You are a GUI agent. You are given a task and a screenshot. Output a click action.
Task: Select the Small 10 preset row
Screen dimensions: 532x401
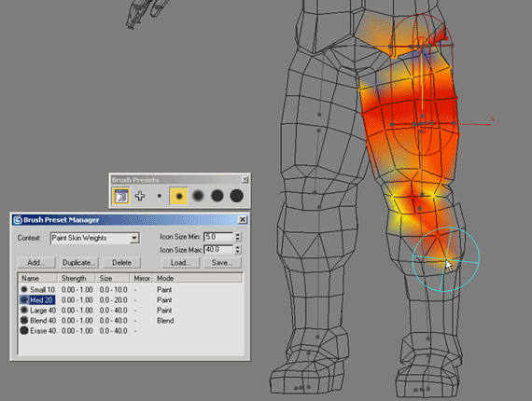(x=131, y=290)
